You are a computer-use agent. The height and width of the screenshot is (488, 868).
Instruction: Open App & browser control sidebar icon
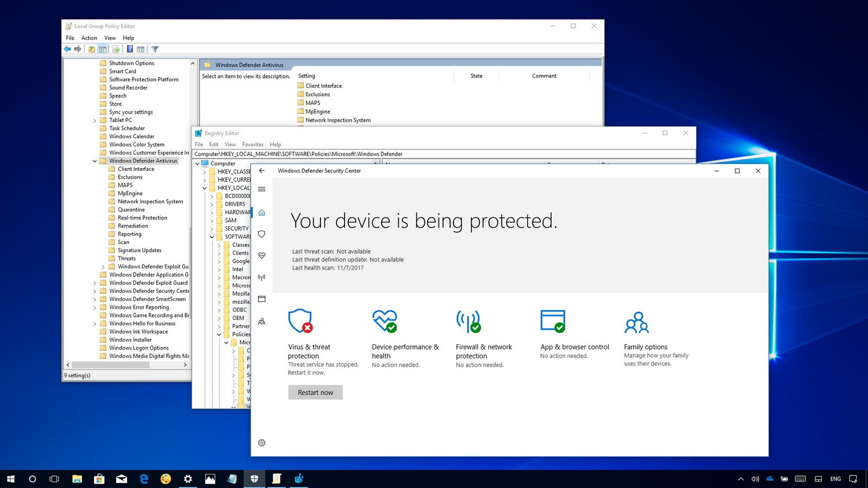pyautogui.click(x=262, y=299)
